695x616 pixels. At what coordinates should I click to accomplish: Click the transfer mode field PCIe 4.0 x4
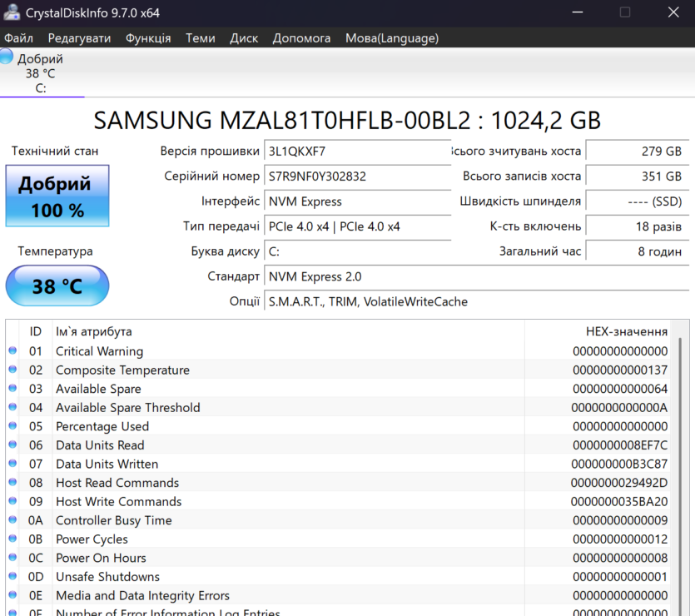[358, 226]
